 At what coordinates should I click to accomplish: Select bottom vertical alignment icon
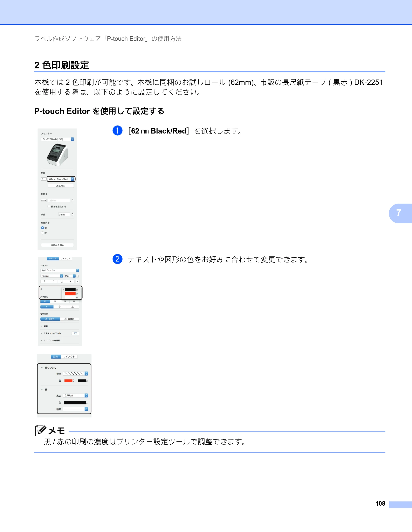[73, 307]
